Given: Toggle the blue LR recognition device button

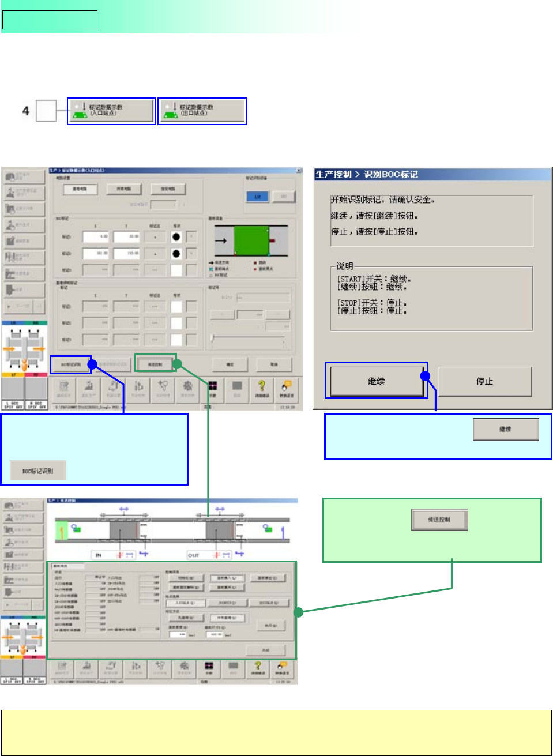Looking at the screenshot, I should coord(257,197).
